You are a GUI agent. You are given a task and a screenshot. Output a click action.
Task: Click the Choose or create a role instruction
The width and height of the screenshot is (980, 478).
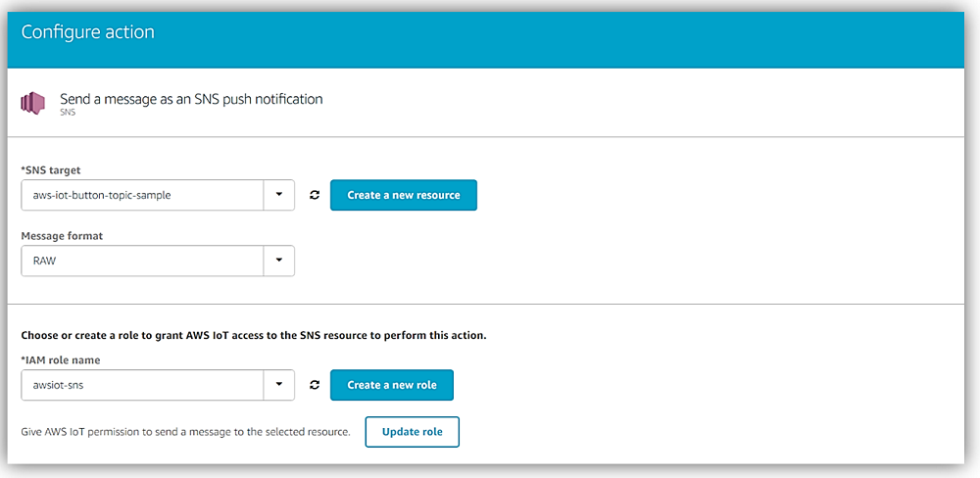click(x=253, y=335)
